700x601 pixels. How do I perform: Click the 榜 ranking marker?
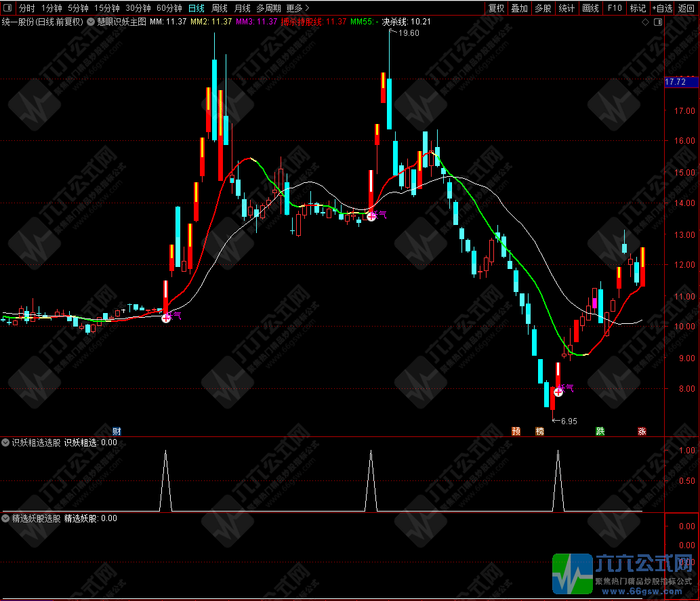539,432
